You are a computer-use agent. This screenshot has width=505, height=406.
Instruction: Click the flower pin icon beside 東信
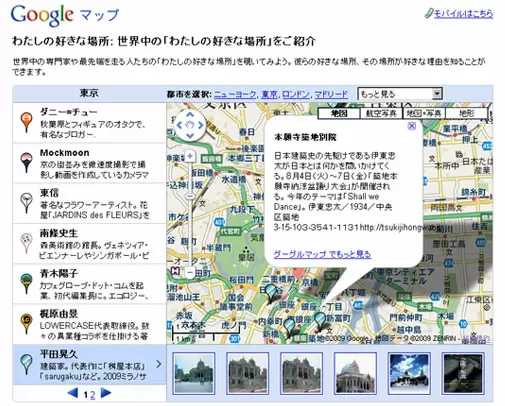click(26, 203)
